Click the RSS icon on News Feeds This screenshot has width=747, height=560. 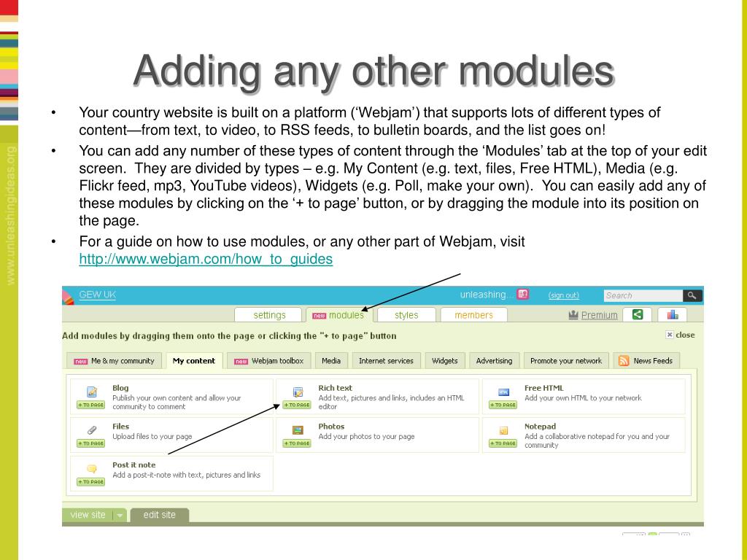(624, 361)
